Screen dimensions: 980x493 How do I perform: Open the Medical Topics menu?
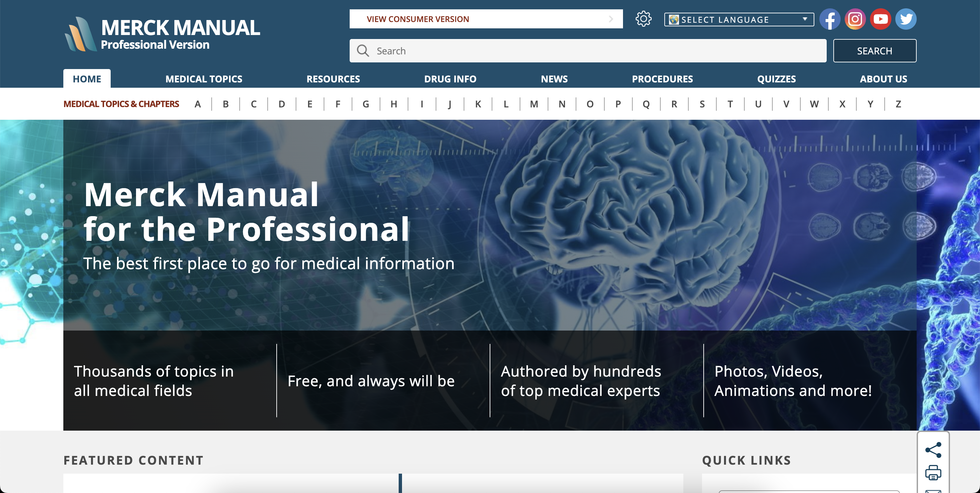click(204, 79)
